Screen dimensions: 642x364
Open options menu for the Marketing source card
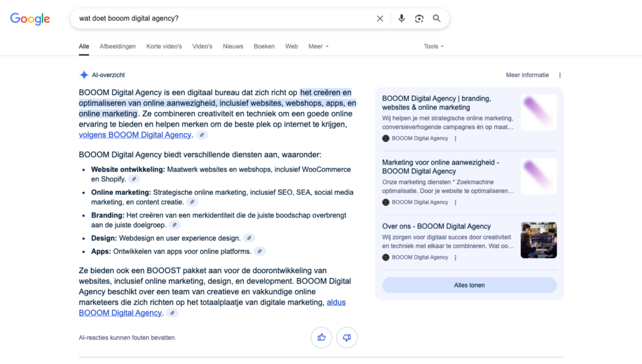coord(455,202)
